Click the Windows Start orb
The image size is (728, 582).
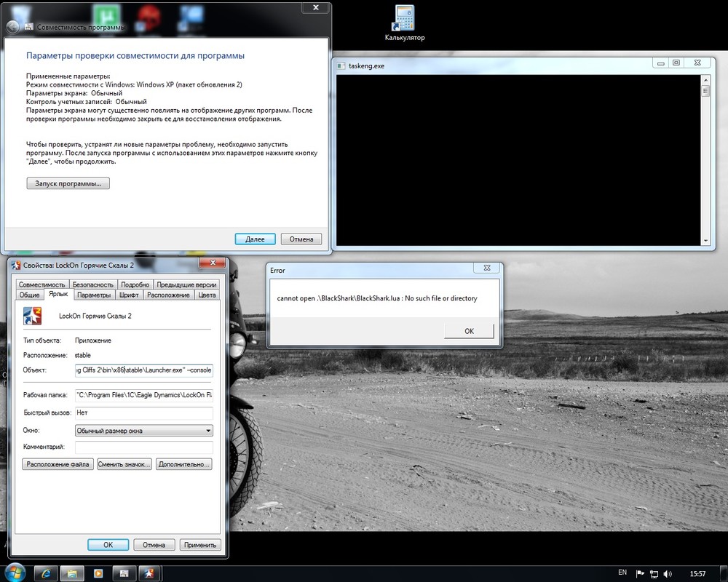(15, 573)
